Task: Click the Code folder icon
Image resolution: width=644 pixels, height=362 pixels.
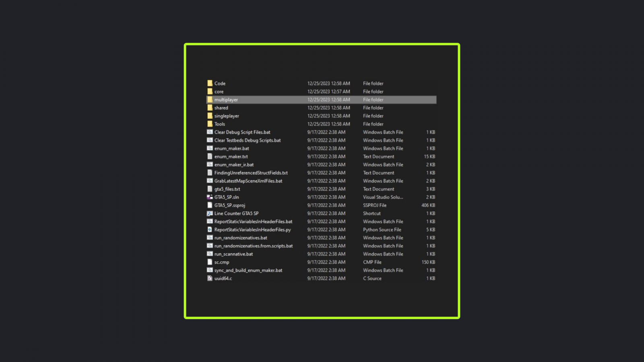Action: point(210,83)
